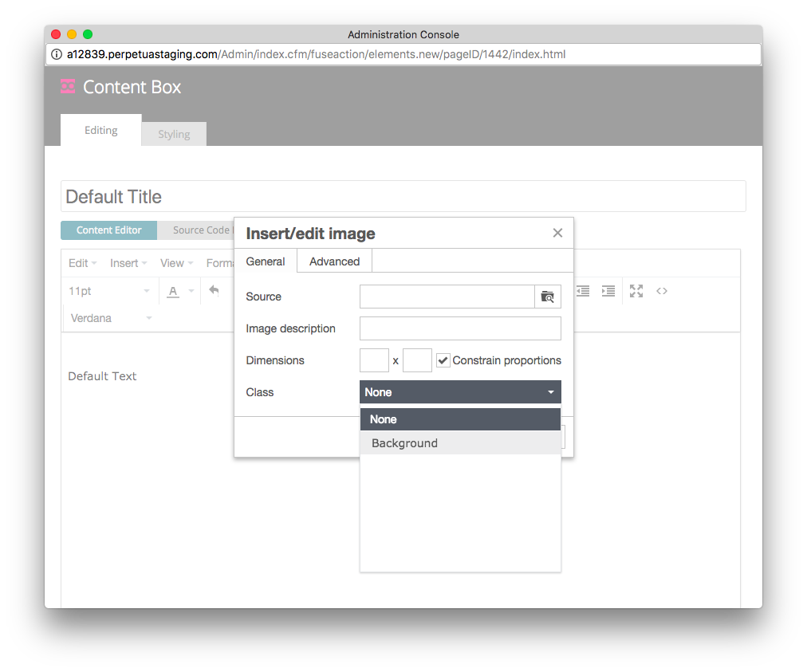This screenshot has height=672, width=807.
Task: Click the Content Editor button
Action: click(x=108, y=230)
